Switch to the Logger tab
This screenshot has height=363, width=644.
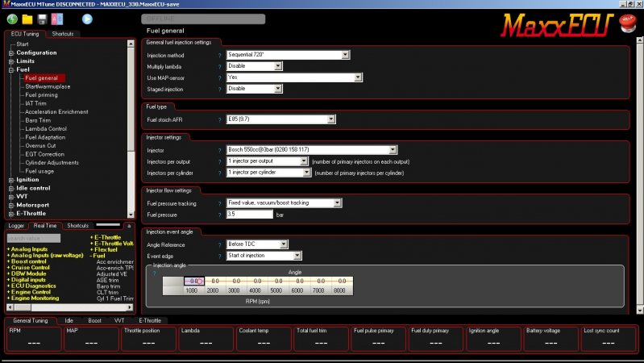tap(16, 226)
